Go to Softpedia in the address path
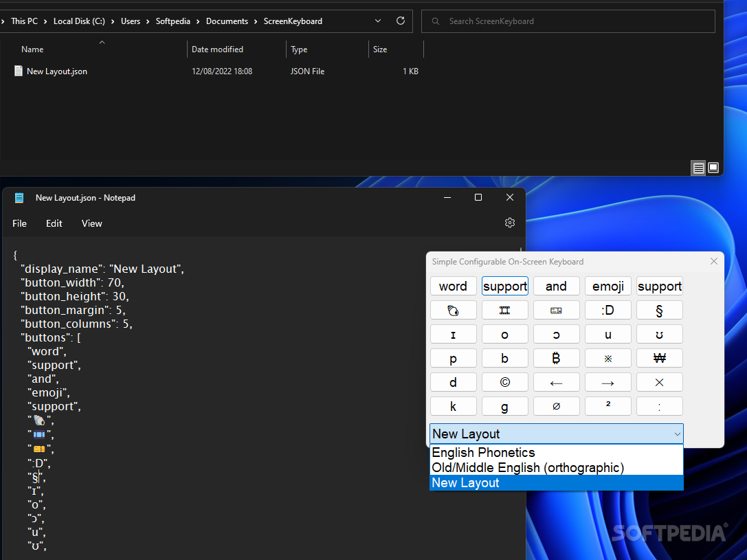The width and height of the screenshot is (747, 560). pyautogui.click(x=173, y=21)
